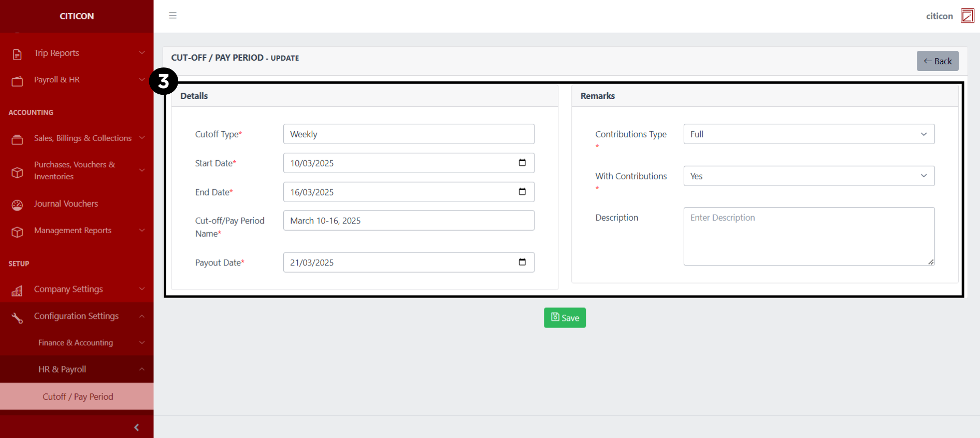This screenshot has width=980, height=438.
Task: Click the Description text area
Action: tap(809, 236)
